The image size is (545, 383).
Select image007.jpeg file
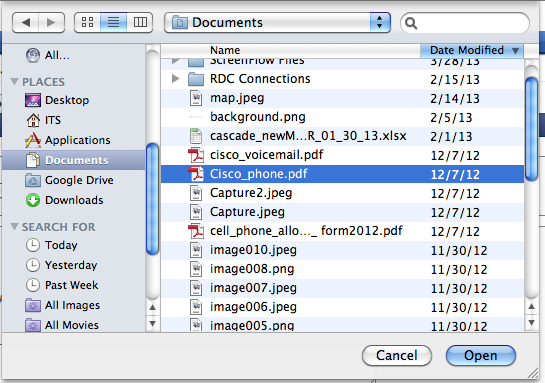(342, 288)
